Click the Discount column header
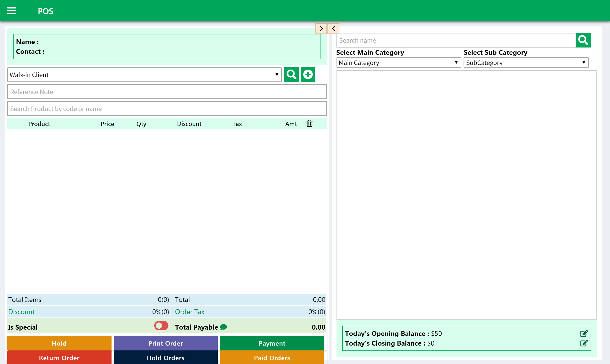Image resolution: width=610 pixels, height=364 pixels. (x=189, y=124)
